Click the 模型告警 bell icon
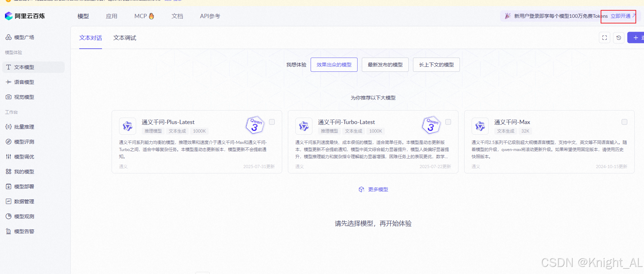This screenshot has height=274, width=644. (9, 231)
